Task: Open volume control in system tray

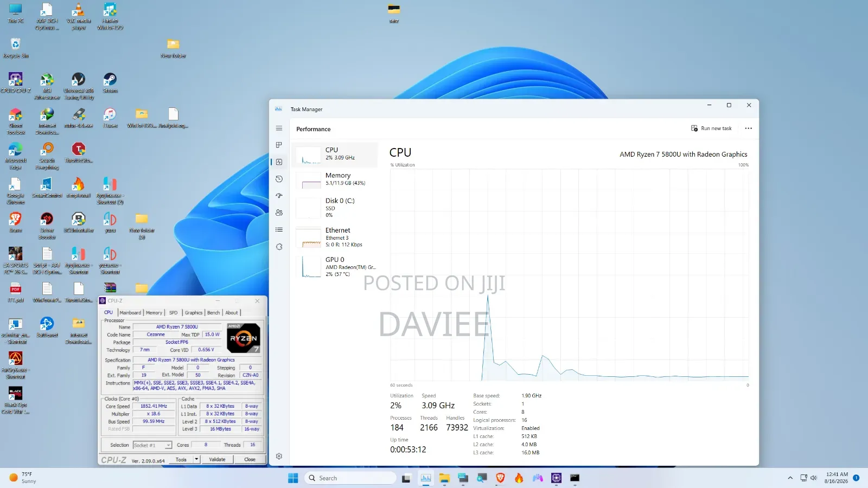Action: [x=813, y=478]
